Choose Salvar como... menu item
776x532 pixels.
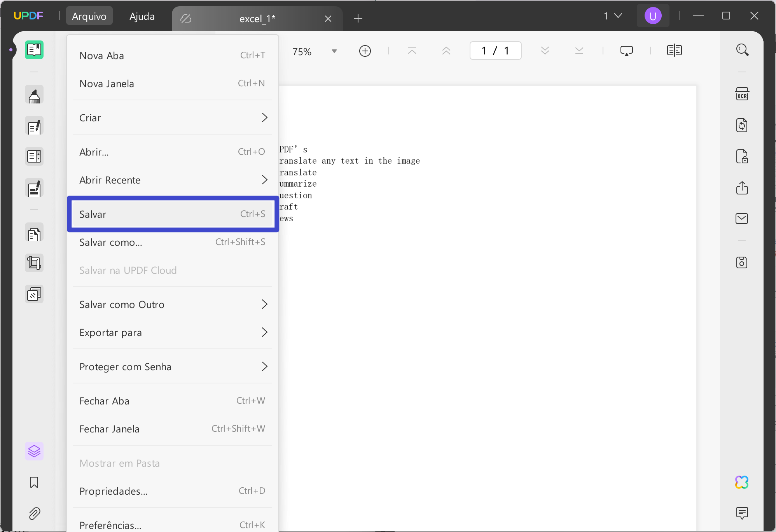click(173, 242)
